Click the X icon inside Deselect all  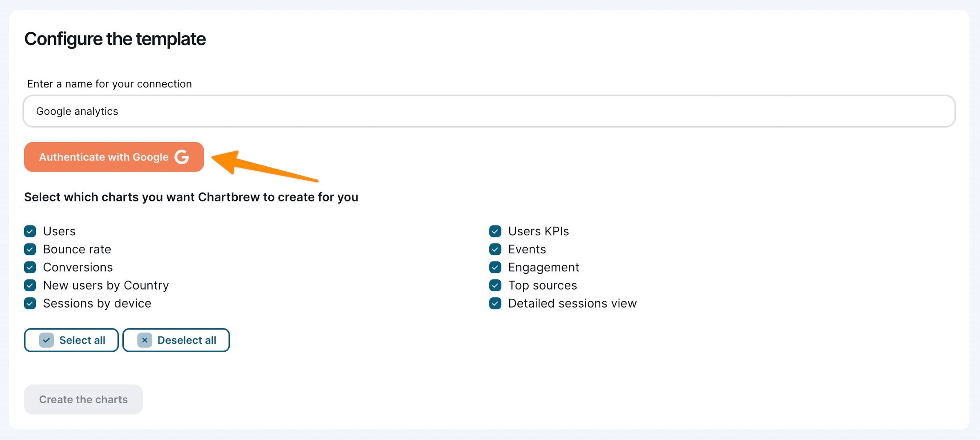point(145,339)
